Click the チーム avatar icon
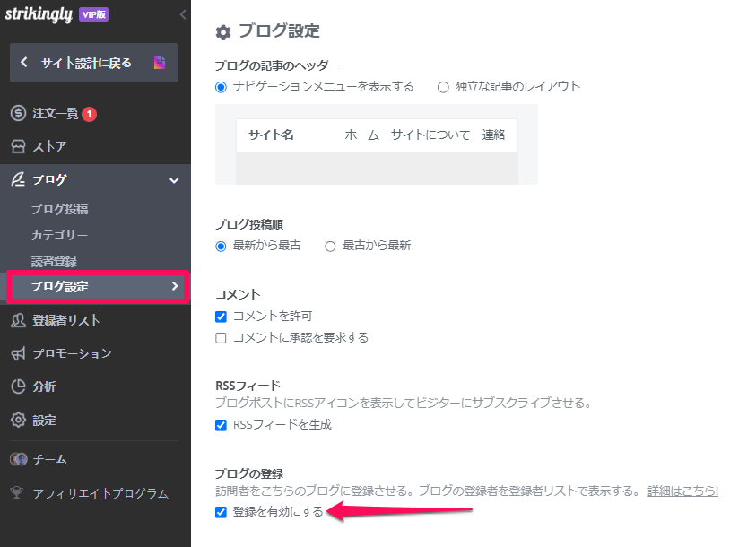Screen dimensions: 756x547 (19, 459)
